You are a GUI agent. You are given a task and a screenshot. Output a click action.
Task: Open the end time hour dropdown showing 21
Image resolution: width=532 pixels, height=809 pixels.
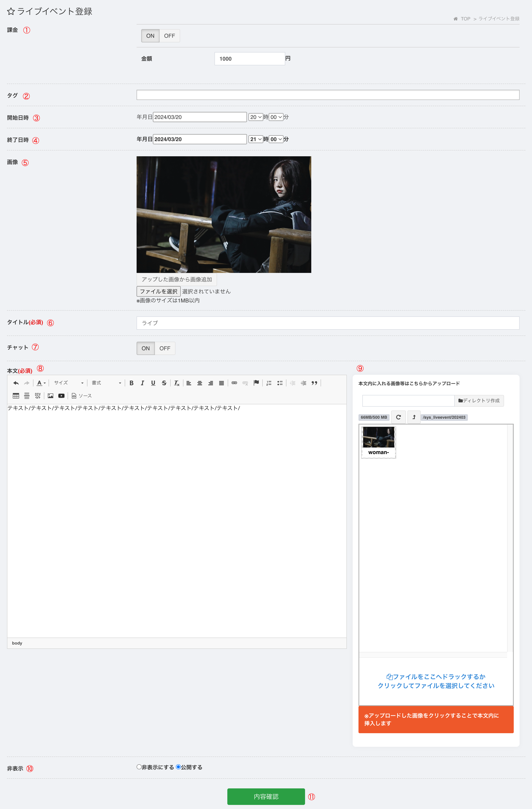256,139
